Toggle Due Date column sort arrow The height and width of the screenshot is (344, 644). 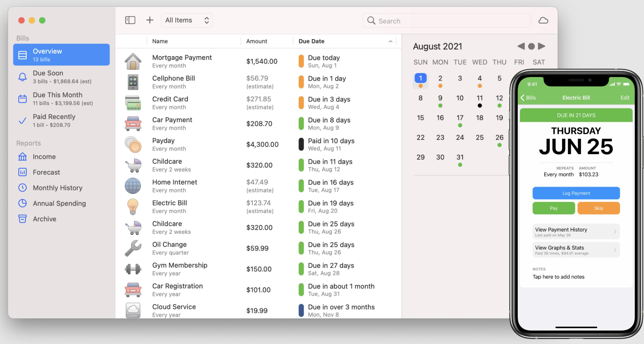[390, 41]
